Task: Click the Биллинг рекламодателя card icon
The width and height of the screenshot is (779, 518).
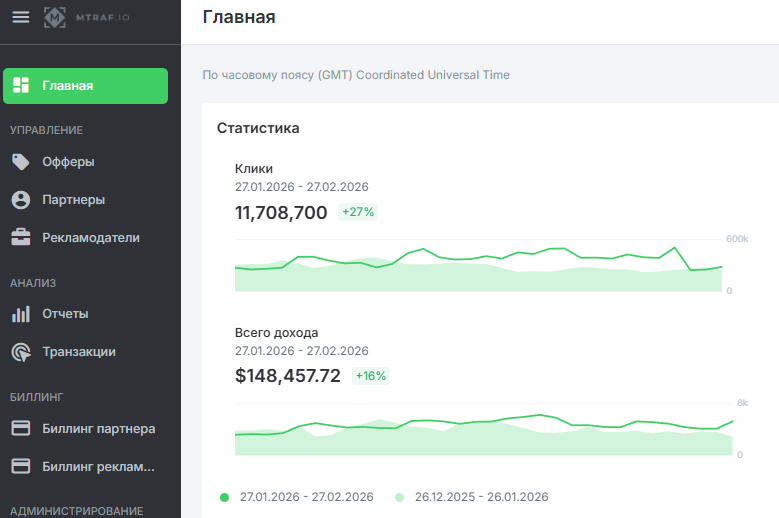Action: point(20,466)
